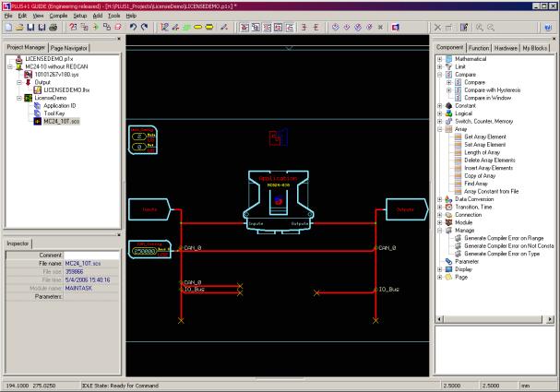Click the MAINTASK module name value
Image resolution: width=560 pixels, height=392 pixels.
pyautogui.click(x=78, y=288)
